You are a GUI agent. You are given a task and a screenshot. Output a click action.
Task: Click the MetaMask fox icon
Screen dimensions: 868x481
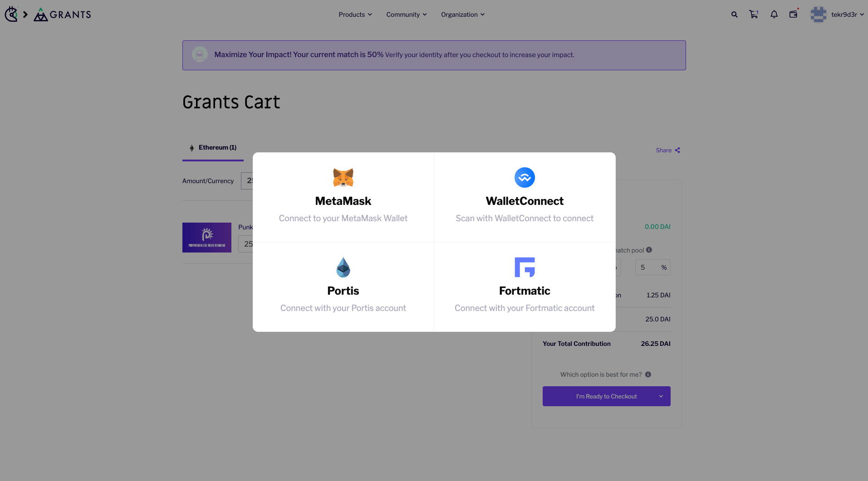[343, 177]
